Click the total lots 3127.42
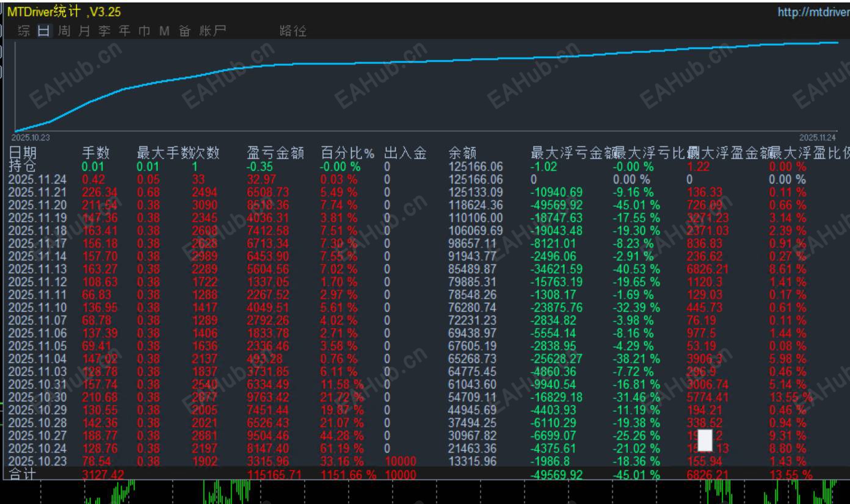850x504 pixels. click(x=103, y=475)
